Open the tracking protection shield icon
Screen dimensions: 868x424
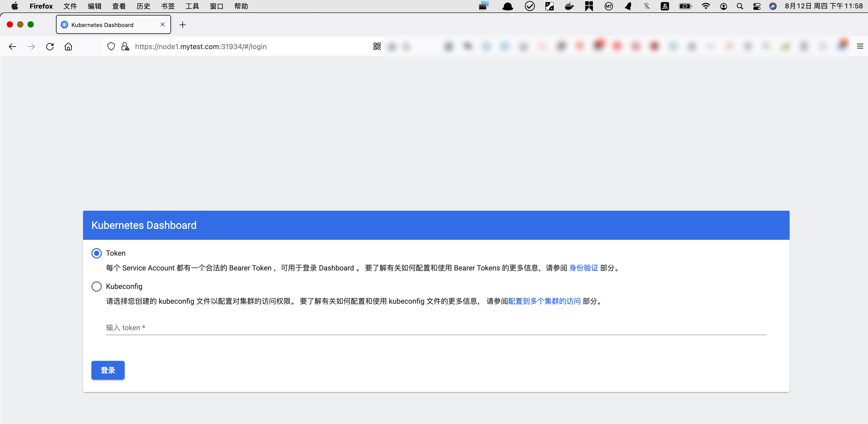pos(111,47)
